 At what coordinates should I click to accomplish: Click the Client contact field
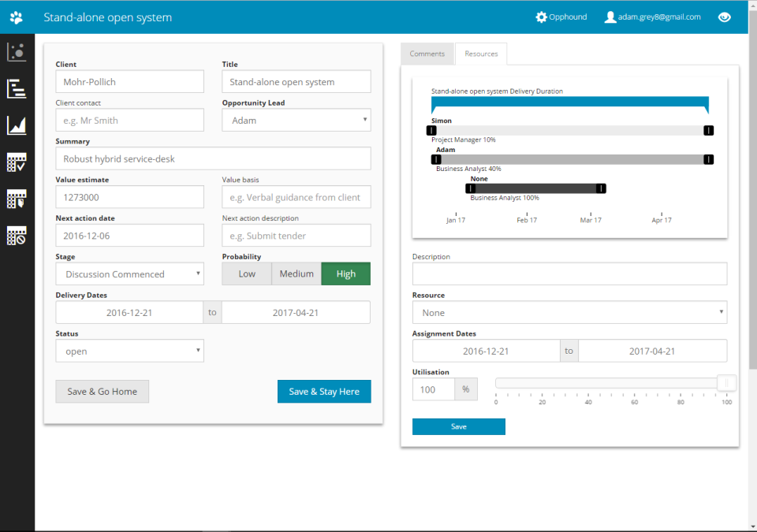click(x=130, y=121)
